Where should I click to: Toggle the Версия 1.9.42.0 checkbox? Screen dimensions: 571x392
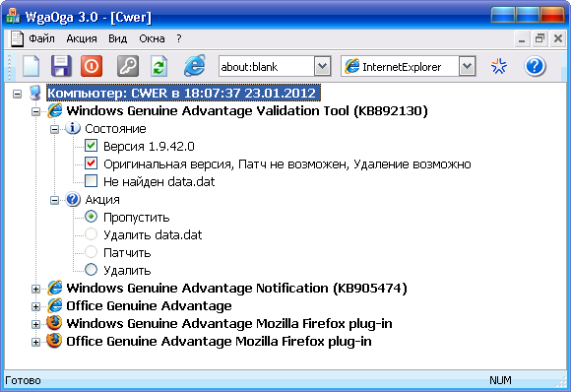[91, 146]
